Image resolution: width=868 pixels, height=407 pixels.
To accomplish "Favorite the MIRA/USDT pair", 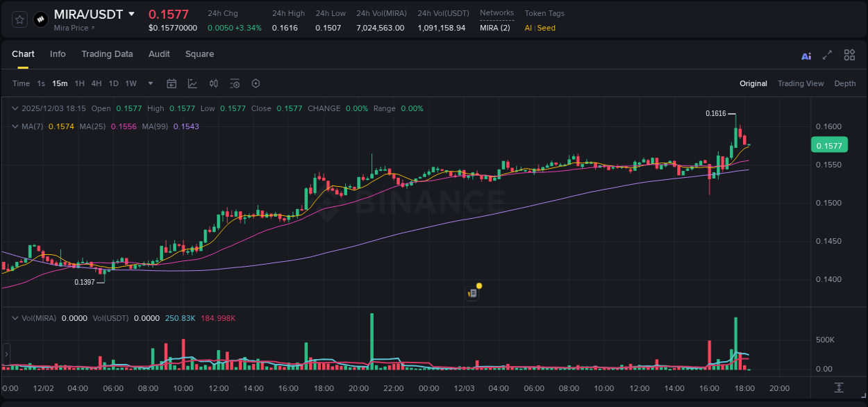I will (x=19, y=19).
